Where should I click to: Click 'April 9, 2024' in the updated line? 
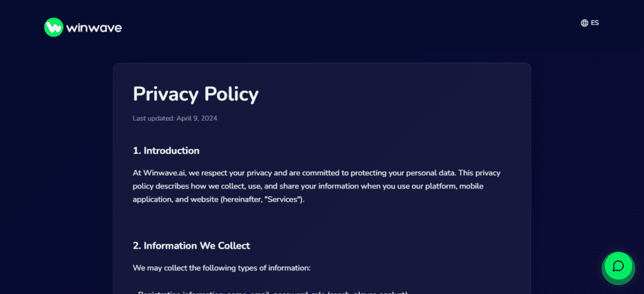click(197, 119)
